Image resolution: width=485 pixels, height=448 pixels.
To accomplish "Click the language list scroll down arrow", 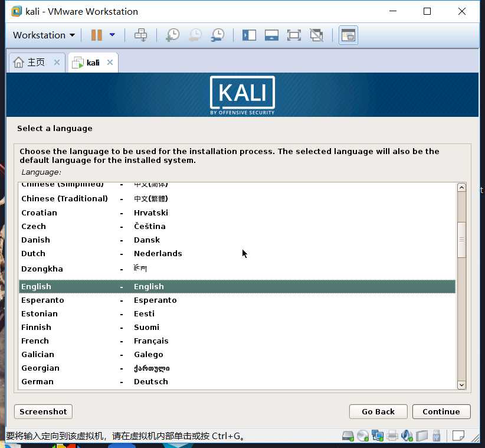I will coord(461,385).
